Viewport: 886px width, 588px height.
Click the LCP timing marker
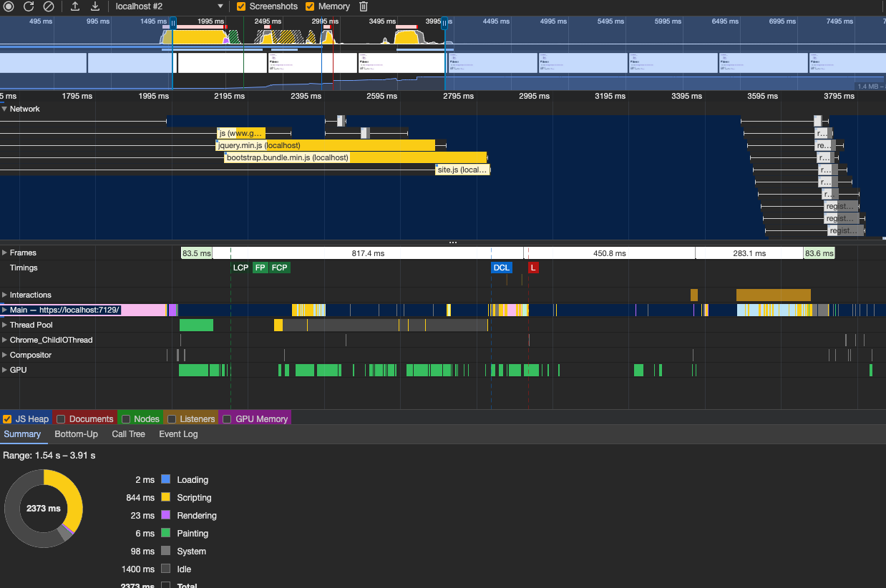coord(240,268)
